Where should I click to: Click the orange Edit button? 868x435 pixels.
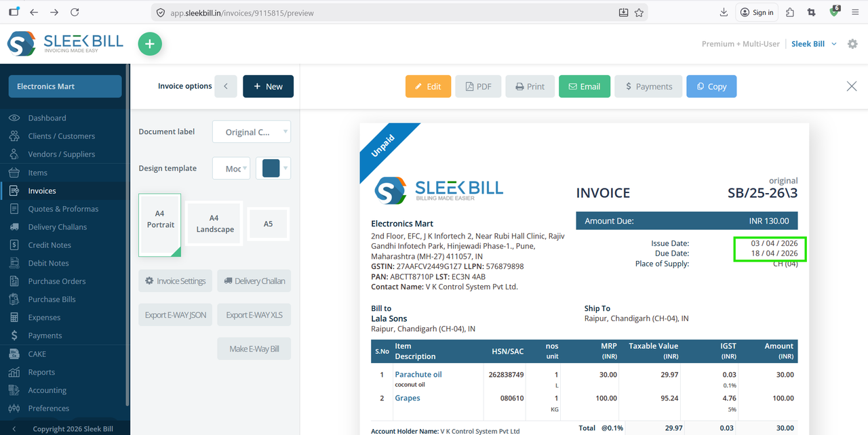point(428,86)
